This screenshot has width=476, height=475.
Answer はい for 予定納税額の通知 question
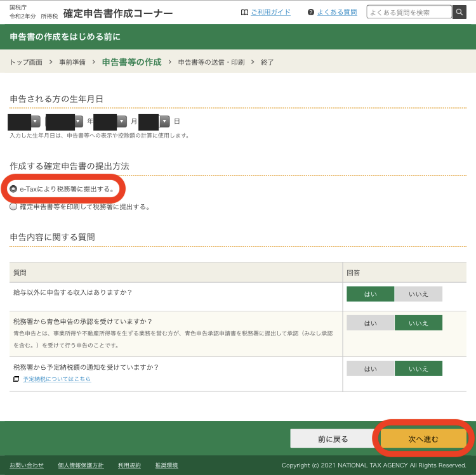371,368
